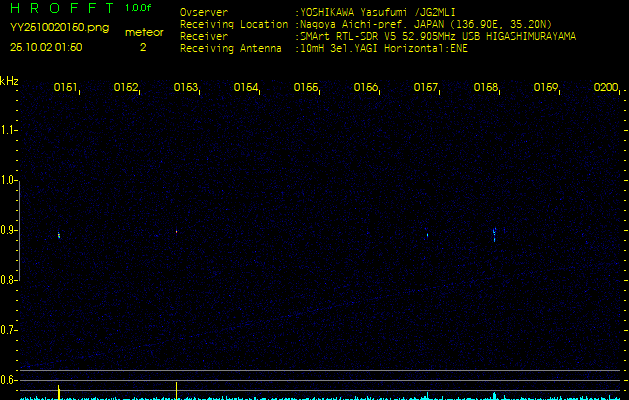Click the 0159 time marker
Viewport: 629px width, 400px height.
(x=546, y=87)
